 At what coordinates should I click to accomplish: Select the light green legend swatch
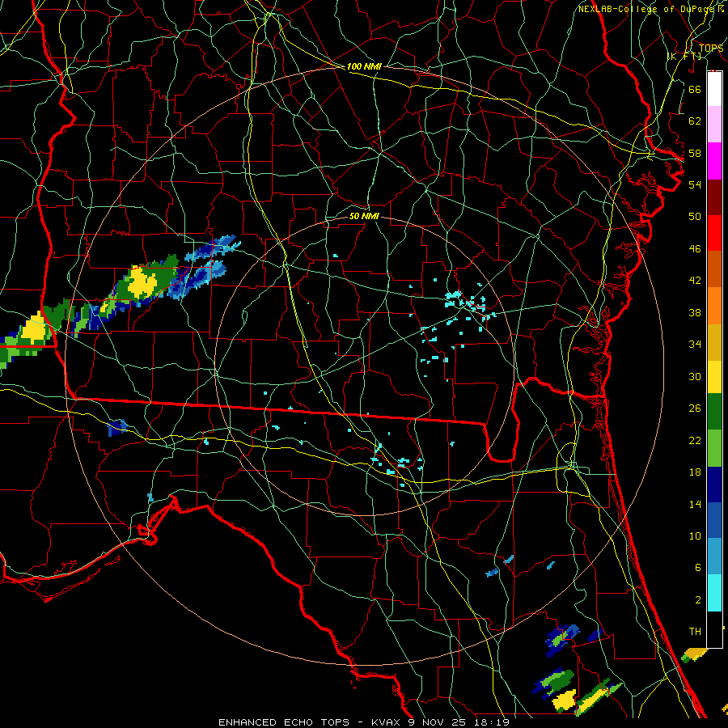click(x=714, y=448)
